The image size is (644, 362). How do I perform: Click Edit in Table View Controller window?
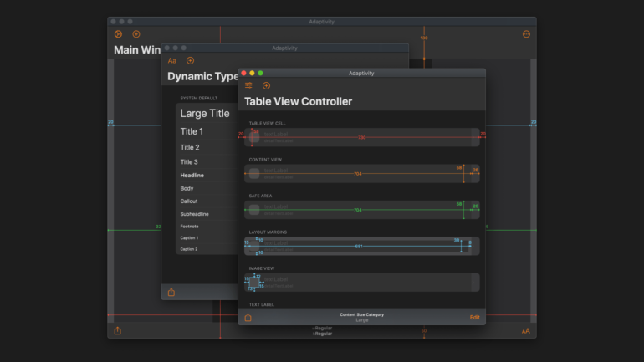pyautogui.click(x=474, y=317)
